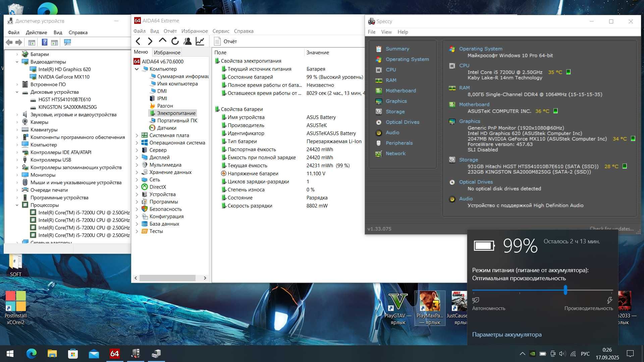Click the NVIDIA tray icon
The width and height of the screenshot is (644, 362).
click(533, 354)
